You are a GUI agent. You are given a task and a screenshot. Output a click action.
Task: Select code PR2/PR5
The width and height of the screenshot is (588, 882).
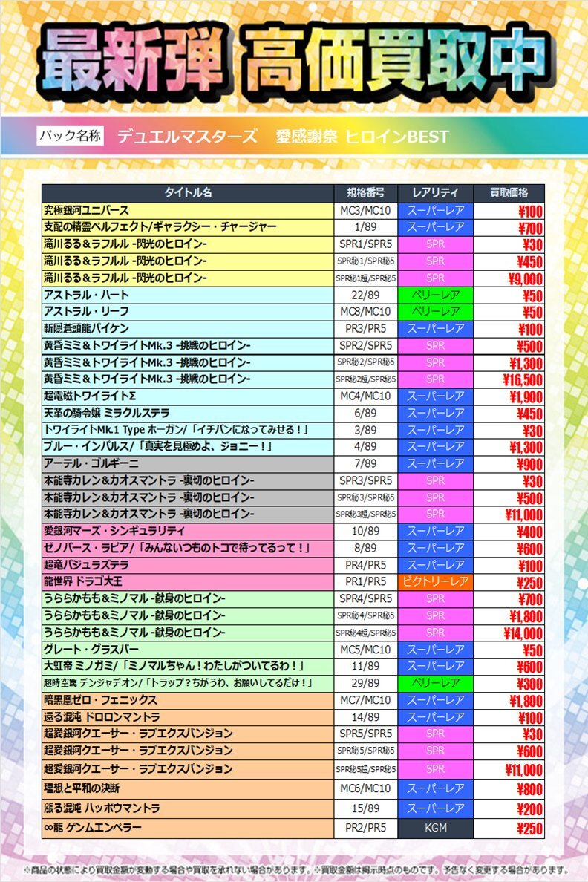point(366,828)
